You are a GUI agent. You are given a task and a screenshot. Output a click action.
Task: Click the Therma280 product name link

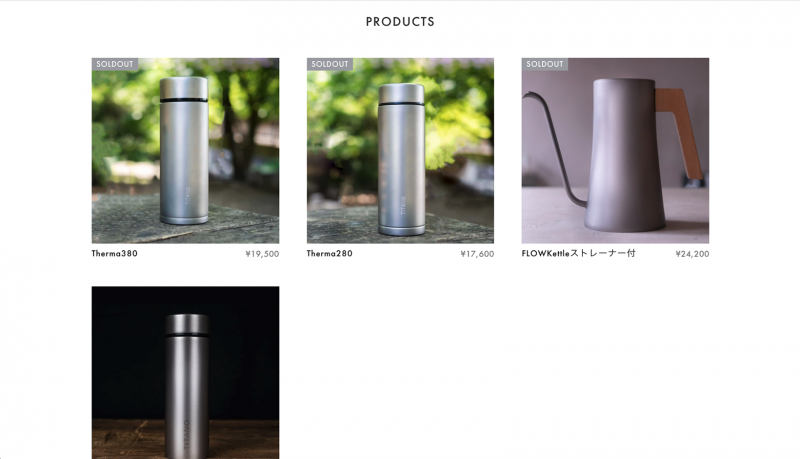point(330,253)
